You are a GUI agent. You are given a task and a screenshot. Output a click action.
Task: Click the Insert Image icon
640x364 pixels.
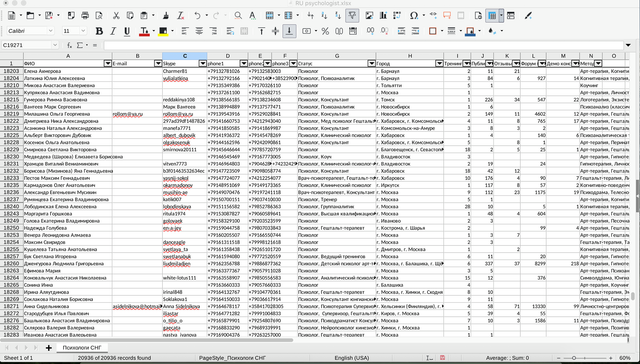pos(369,16)
